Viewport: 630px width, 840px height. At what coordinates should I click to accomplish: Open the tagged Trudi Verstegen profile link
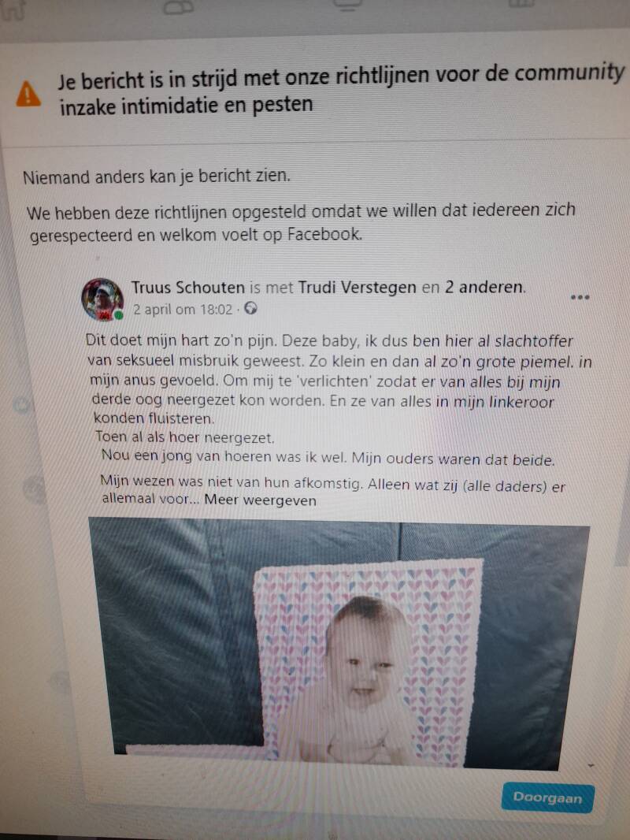click(x=357, y=288)
